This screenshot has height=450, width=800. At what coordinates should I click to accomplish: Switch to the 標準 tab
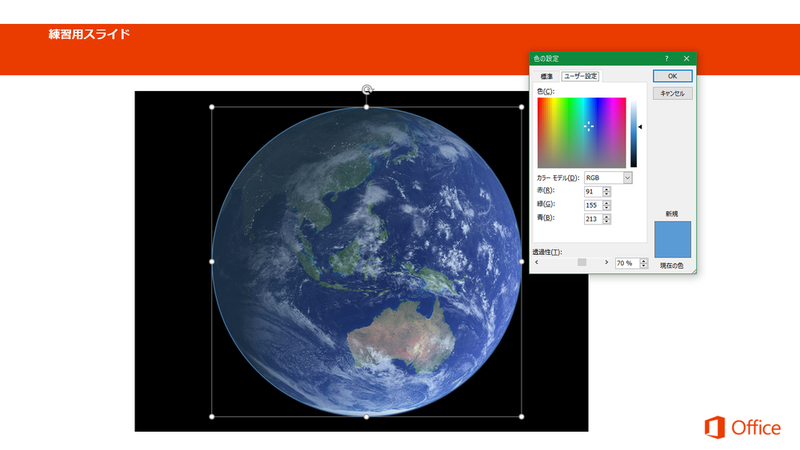point(547,76)
